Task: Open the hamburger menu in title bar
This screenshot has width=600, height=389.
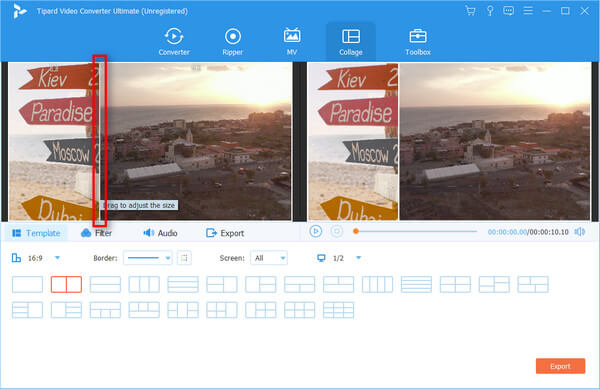Action: [x=528, y=11]
